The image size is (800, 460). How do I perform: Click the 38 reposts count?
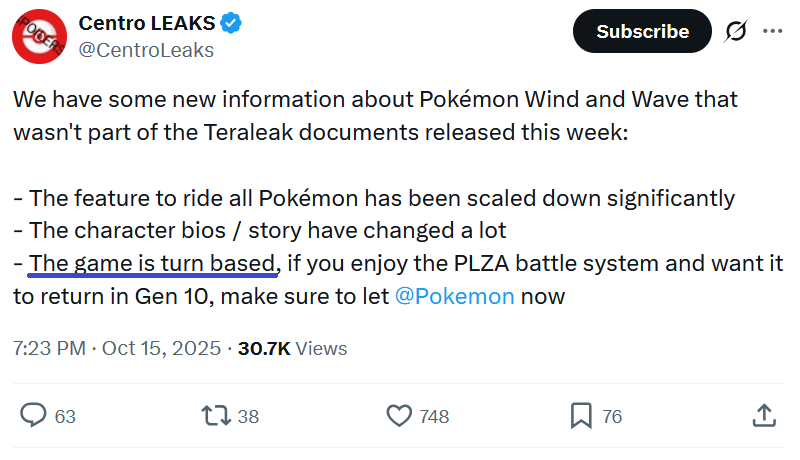point(249,416)
